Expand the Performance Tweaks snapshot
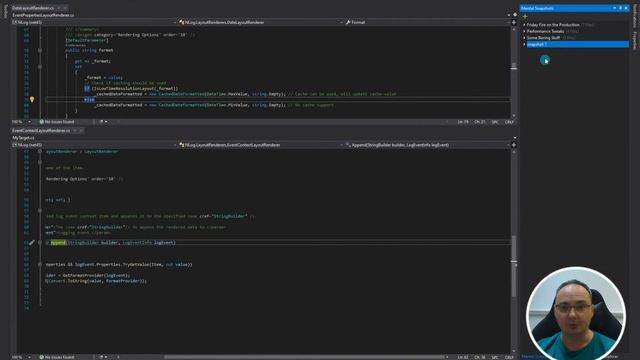This screenshot has height=360, width=640. point(524,31)
